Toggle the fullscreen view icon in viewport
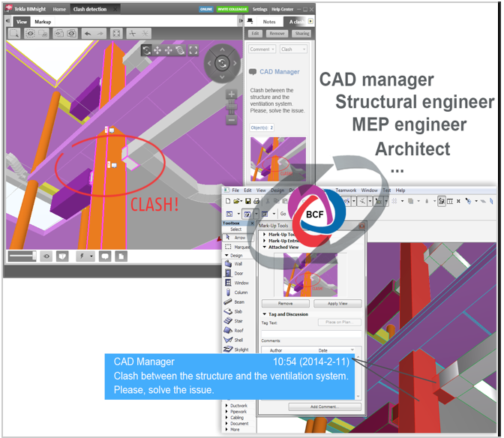Image resolution: width=504 pixels, height=438 pixels. click(x=193, y=50)
